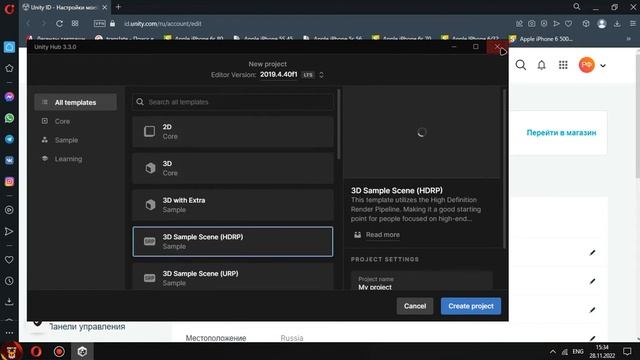Add page to bookmarks with toolbar heart
This screenshot has width=640, height=360.
[569, 24]
